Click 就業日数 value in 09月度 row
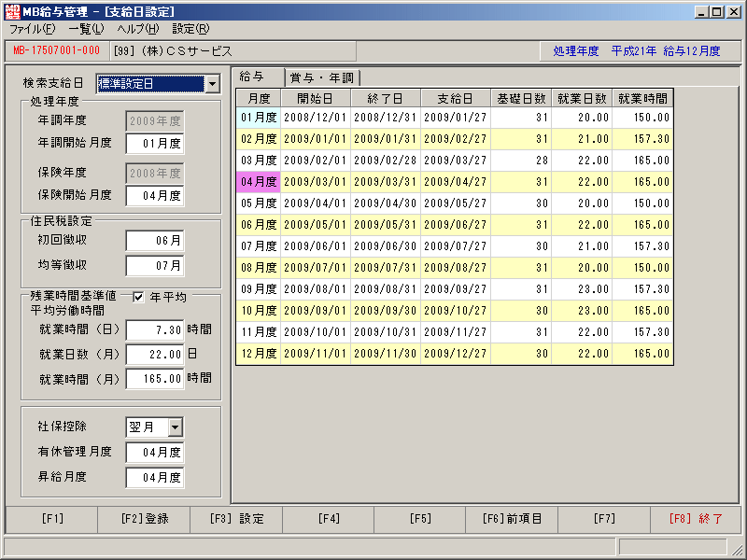 [582, 289]
